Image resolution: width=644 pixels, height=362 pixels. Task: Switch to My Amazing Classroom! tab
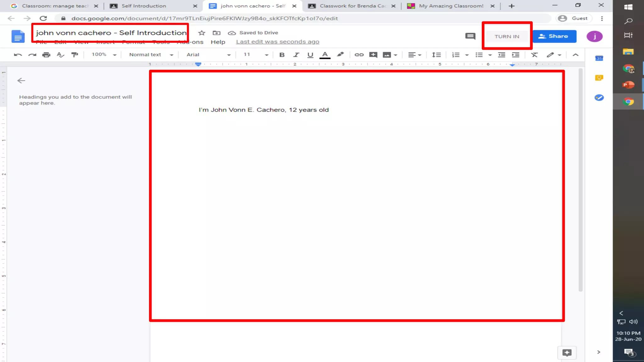coord(451,6)
